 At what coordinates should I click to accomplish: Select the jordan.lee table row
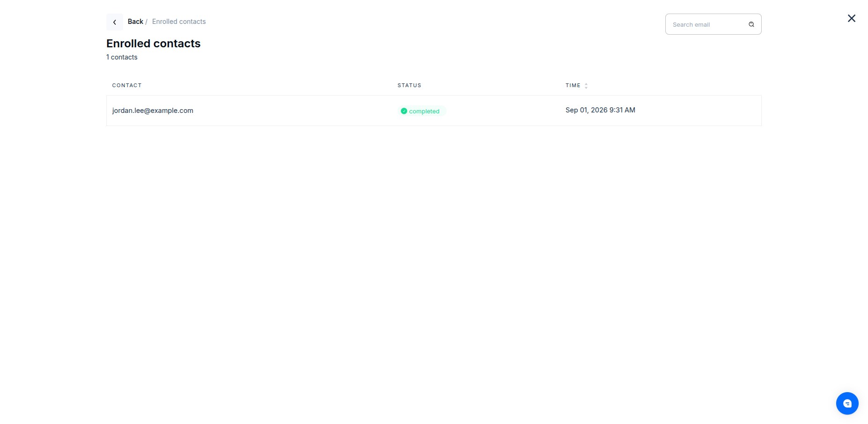434,111
